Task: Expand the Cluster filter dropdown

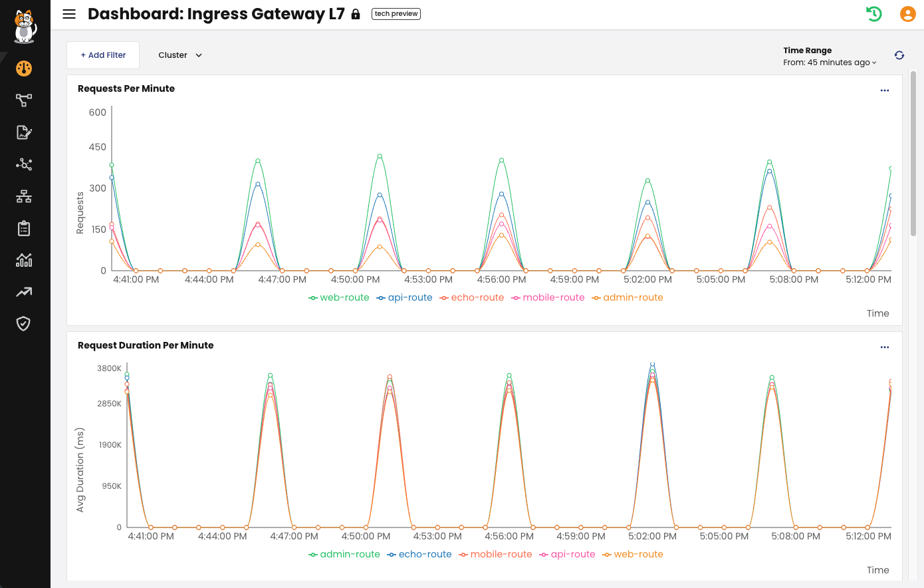Action: click(179, 55)
